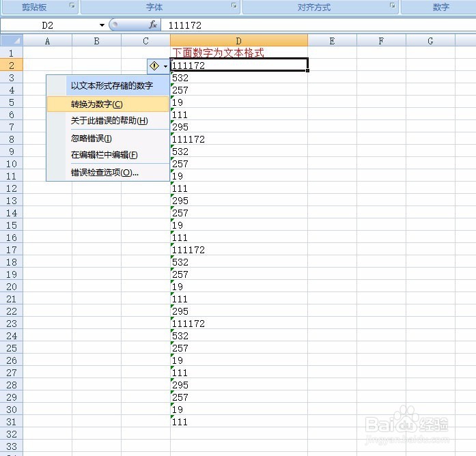Click cell D6 containing 111
This screenshot has width=476, height=456.
click(239, 115)
